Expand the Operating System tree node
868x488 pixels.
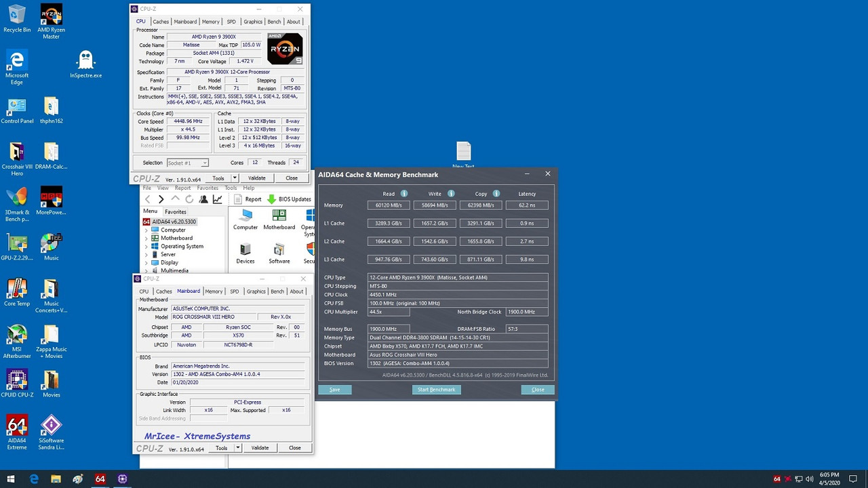(146, 247)
